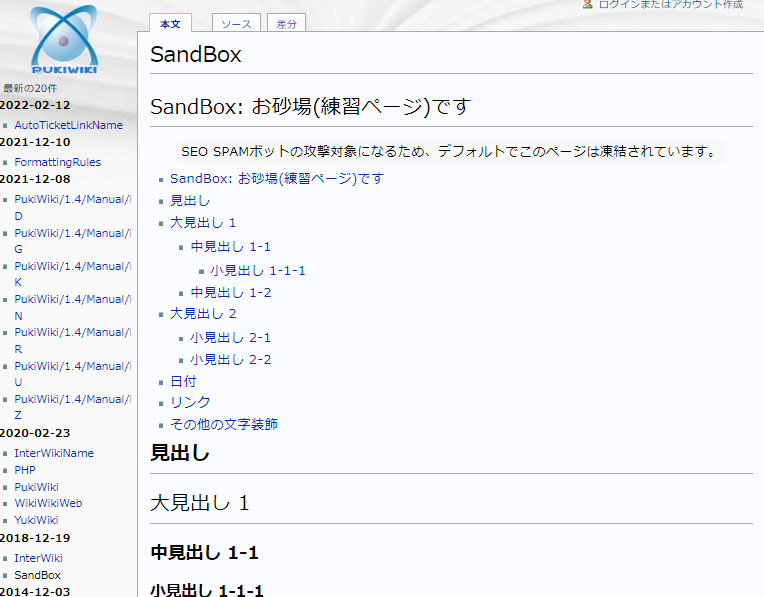This screenshot has height=597, width=764.
Task: Open PukiWiki/1.4/Manual link ending in N
Action: (73, 308)
